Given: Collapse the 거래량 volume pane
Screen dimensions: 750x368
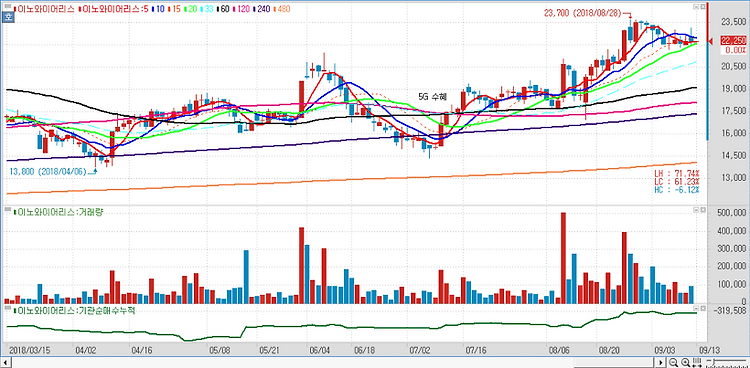Looking at the screenshot, I should point(696,210).
